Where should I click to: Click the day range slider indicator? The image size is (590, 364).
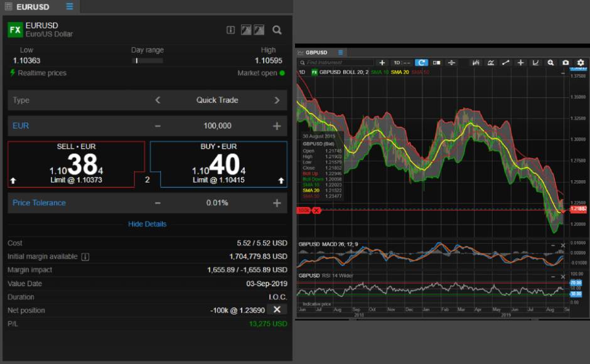[x=137, y=61]
